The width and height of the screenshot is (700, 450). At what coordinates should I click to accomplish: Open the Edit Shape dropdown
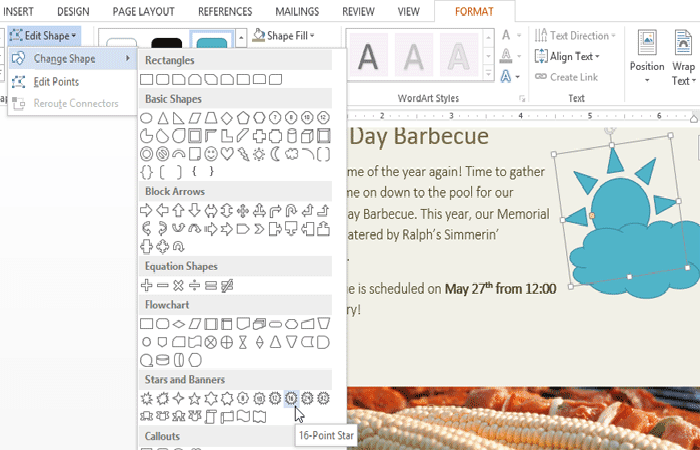[43, 34]
